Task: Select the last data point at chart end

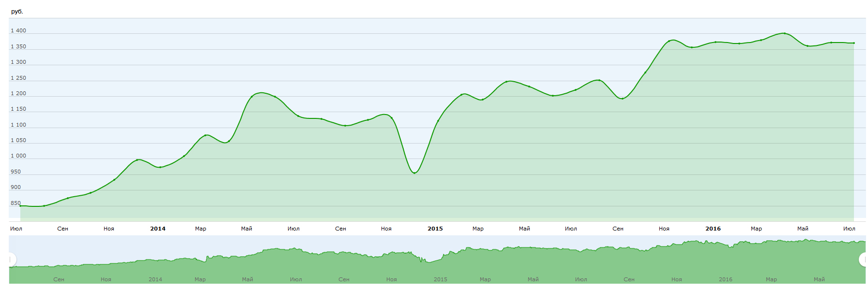Action: [854, 43]
